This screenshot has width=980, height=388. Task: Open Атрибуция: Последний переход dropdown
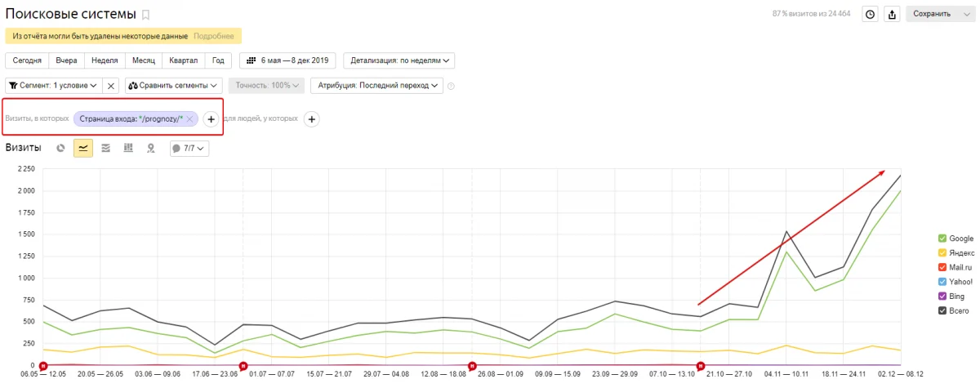pos(376,85)
